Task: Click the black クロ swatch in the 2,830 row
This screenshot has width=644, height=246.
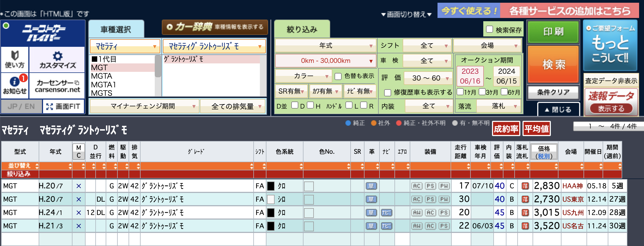Action: 271,186
